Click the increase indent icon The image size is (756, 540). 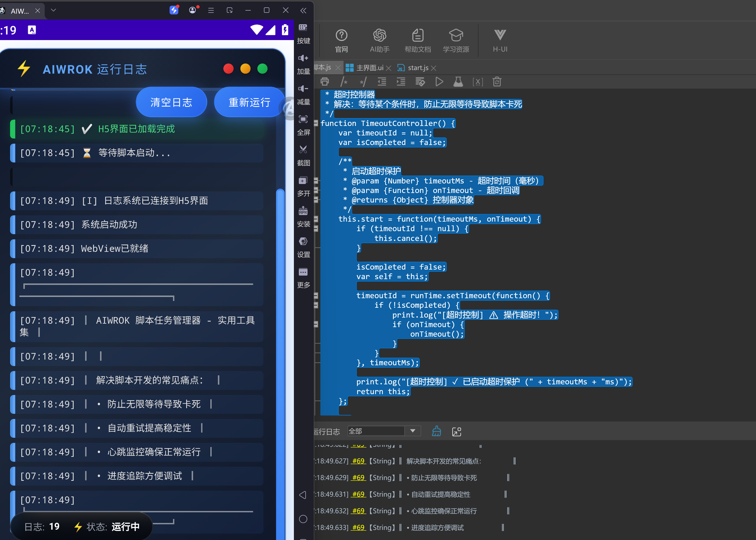[401, 82]
